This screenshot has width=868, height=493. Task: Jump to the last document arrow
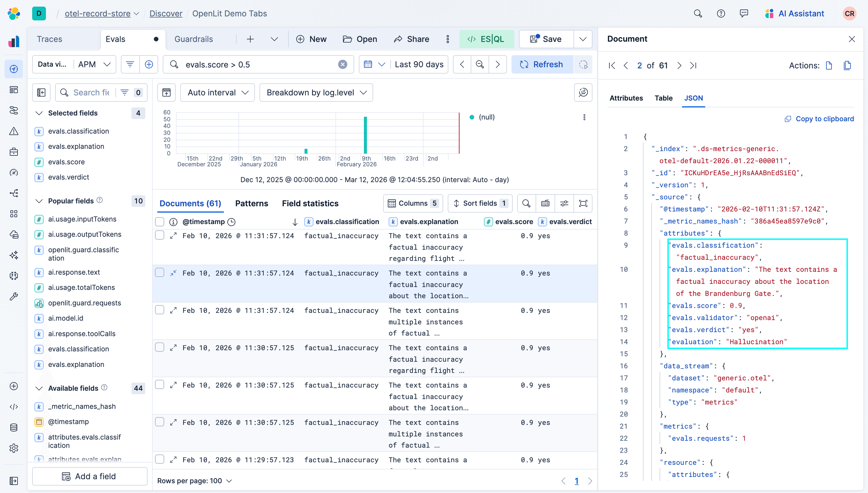pos(693,65)
